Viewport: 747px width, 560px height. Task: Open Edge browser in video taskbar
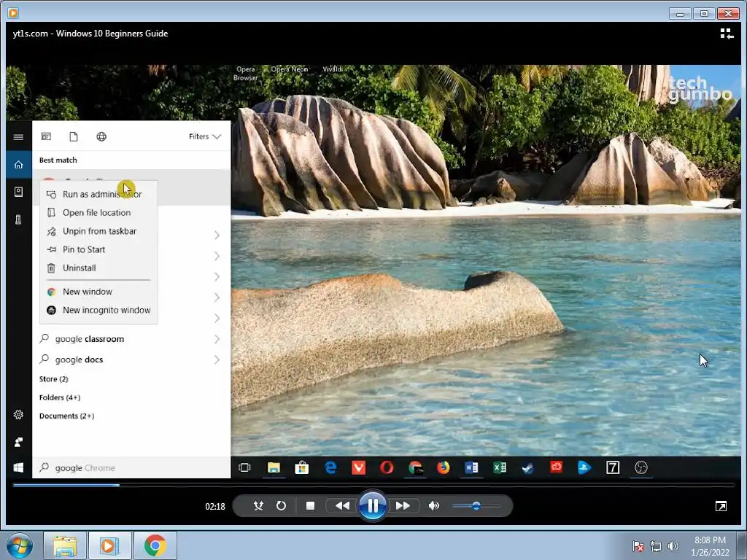[x=330, y=467]
